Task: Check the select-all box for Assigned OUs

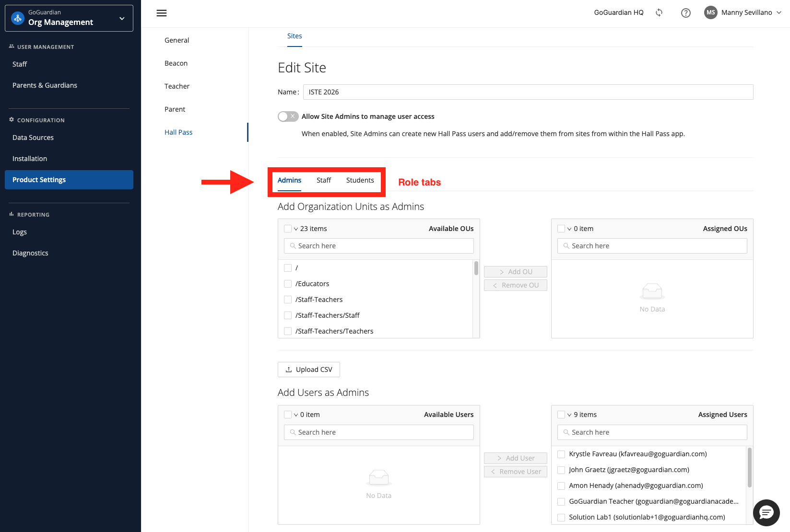Action: coord(561,229)
